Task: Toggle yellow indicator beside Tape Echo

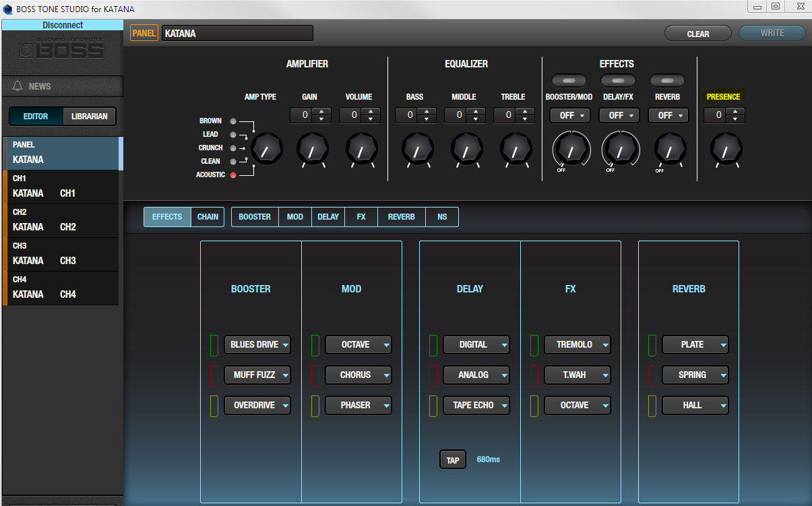Action: click(x=433, y=406)
